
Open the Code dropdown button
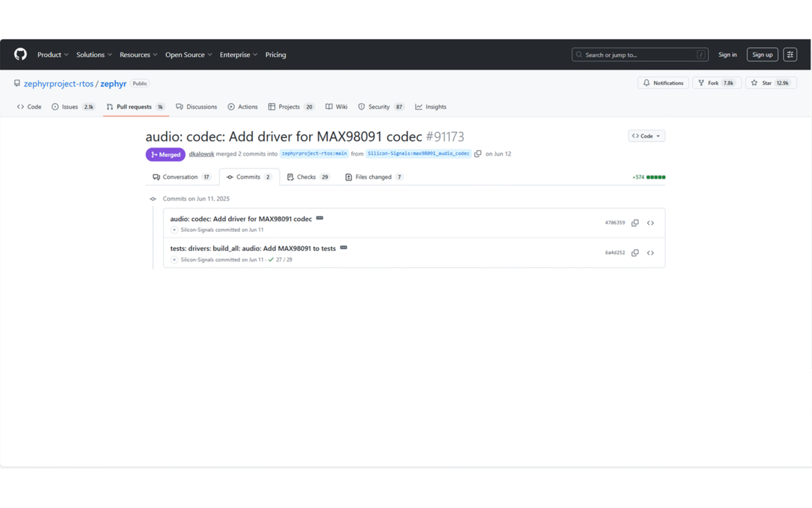click(646, 136)
